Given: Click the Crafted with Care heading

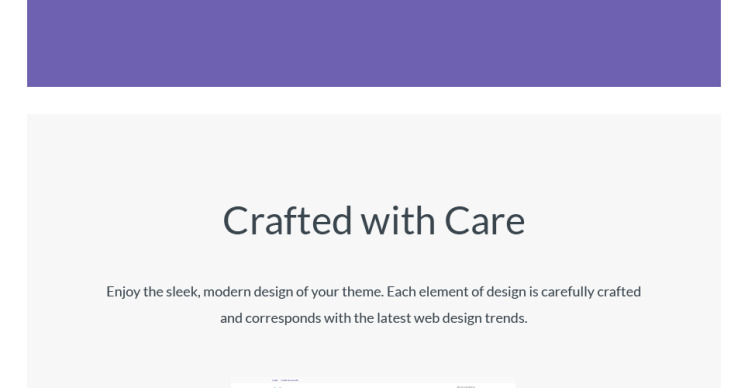Looking at the screenshot, I should coord(374,220).
